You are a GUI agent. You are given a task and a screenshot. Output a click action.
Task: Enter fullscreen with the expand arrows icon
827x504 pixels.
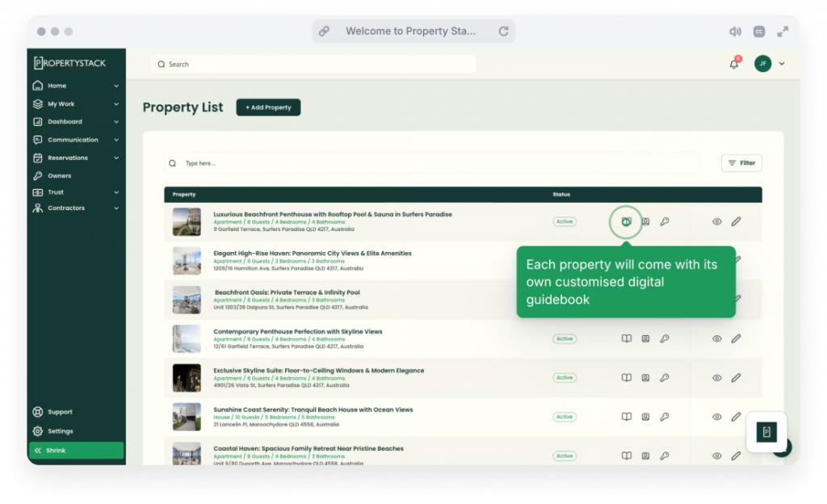coord(783,31)
